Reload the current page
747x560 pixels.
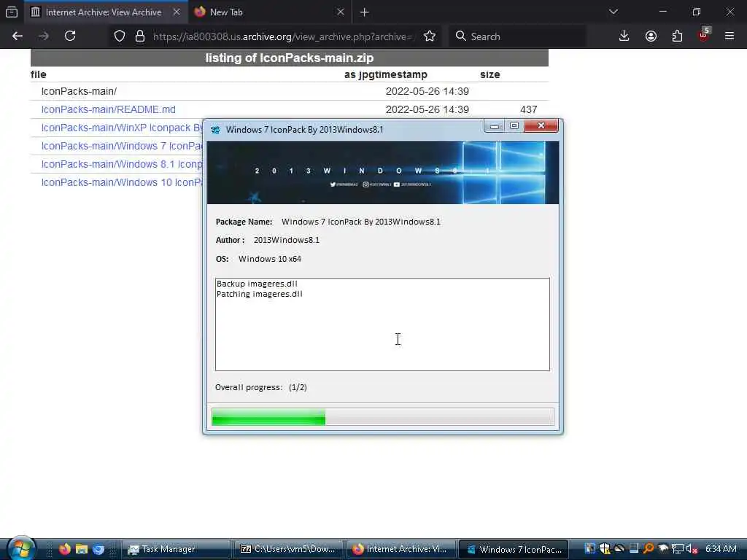(x=70, y=36)
